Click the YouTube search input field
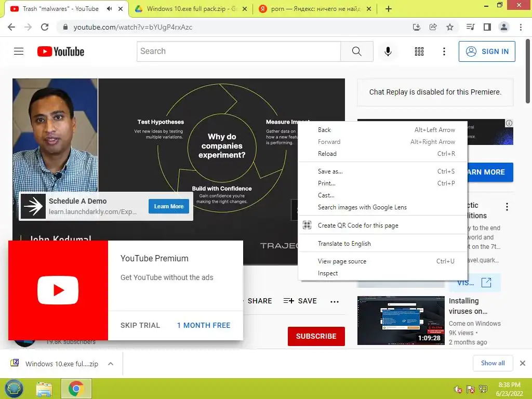This screenshot has height=399, width=532. tap(239, 51)
